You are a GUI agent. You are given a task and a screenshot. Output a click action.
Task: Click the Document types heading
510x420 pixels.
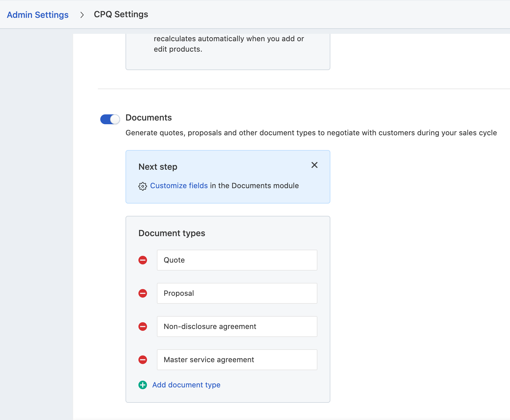[x=172, y=233]
